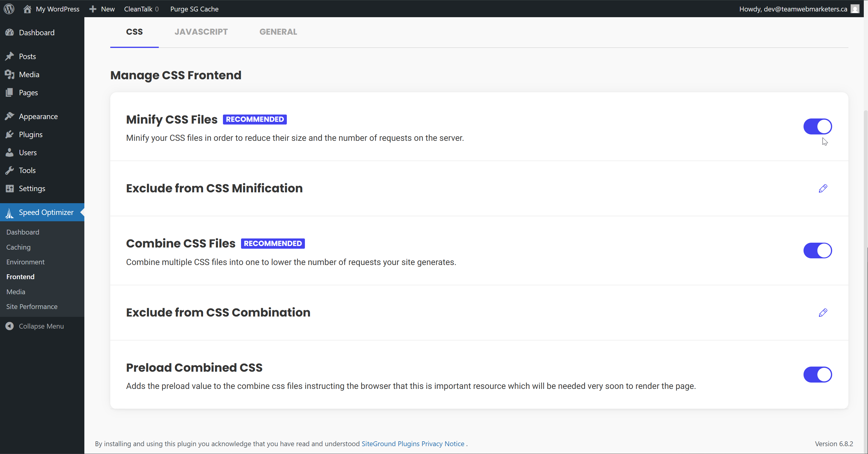
Task: Click pencil icon for Exclude from CSS Combination
Action: (823, 312)
